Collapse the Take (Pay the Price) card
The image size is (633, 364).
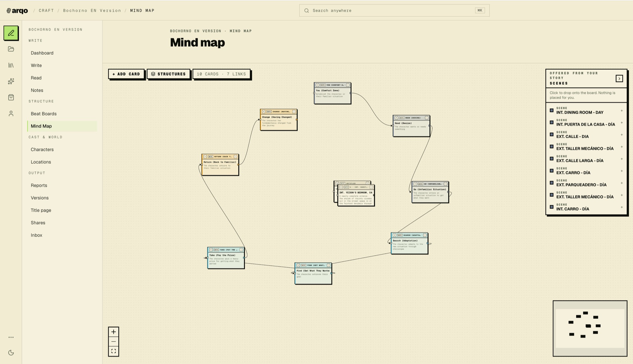click(211, 250)
